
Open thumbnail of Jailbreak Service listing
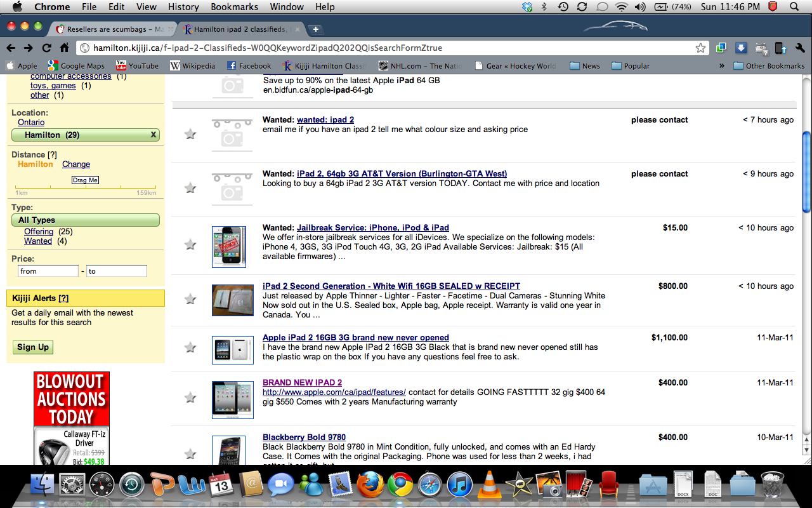click(228, 246)
